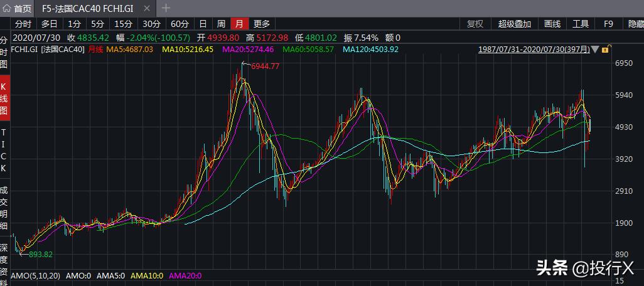
Task: Click the red 月线 label
Action: [95, 50]
